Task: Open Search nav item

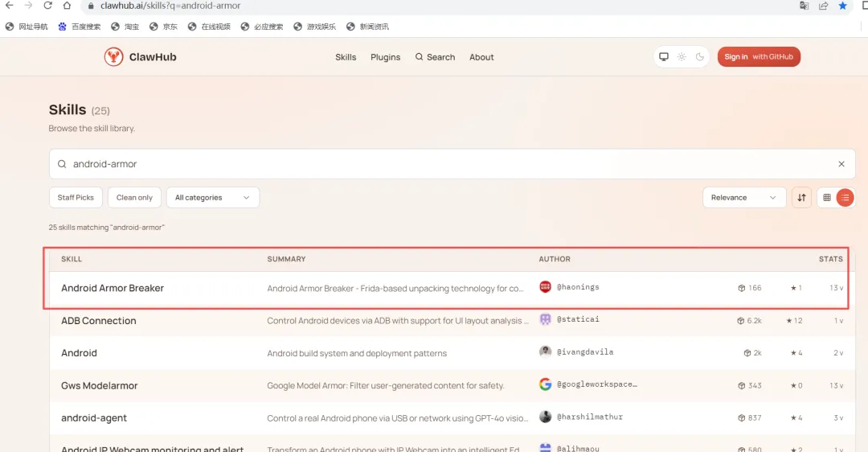Action: (x=435, y=57)
